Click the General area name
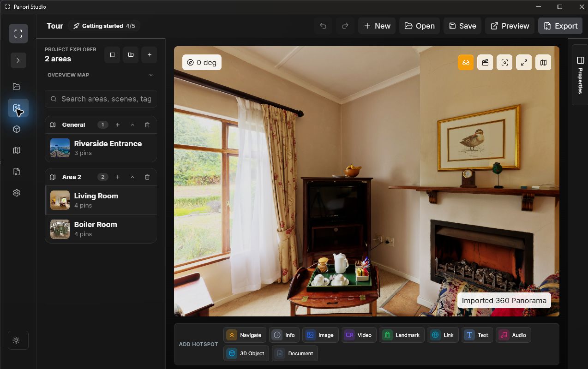 tap(73, 125)
